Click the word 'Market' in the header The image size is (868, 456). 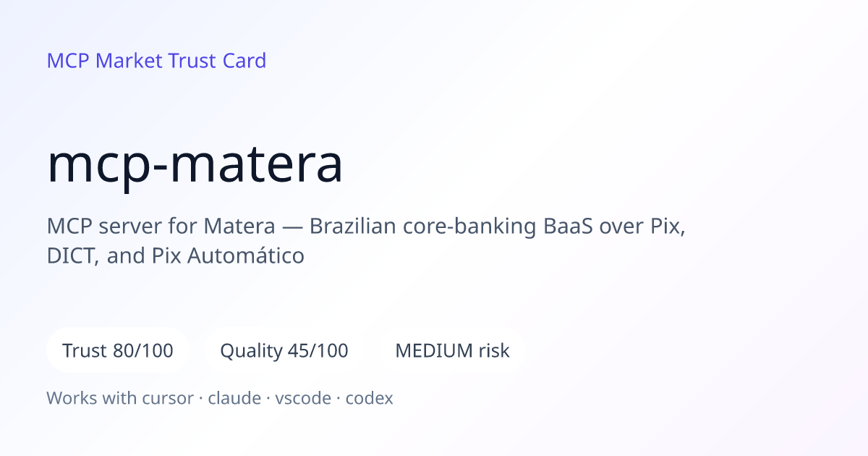tap(129, 61)
